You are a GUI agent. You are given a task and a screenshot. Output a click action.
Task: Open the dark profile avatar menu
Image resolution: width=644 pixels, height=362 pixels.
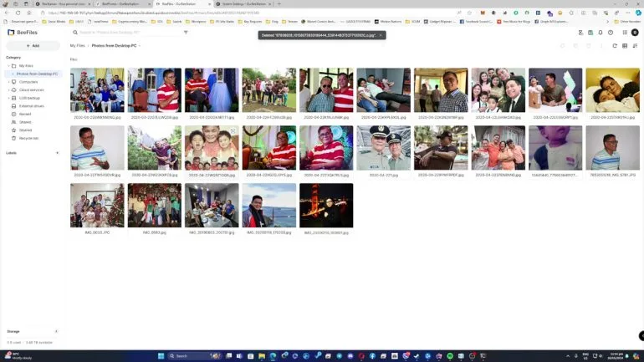635,33
